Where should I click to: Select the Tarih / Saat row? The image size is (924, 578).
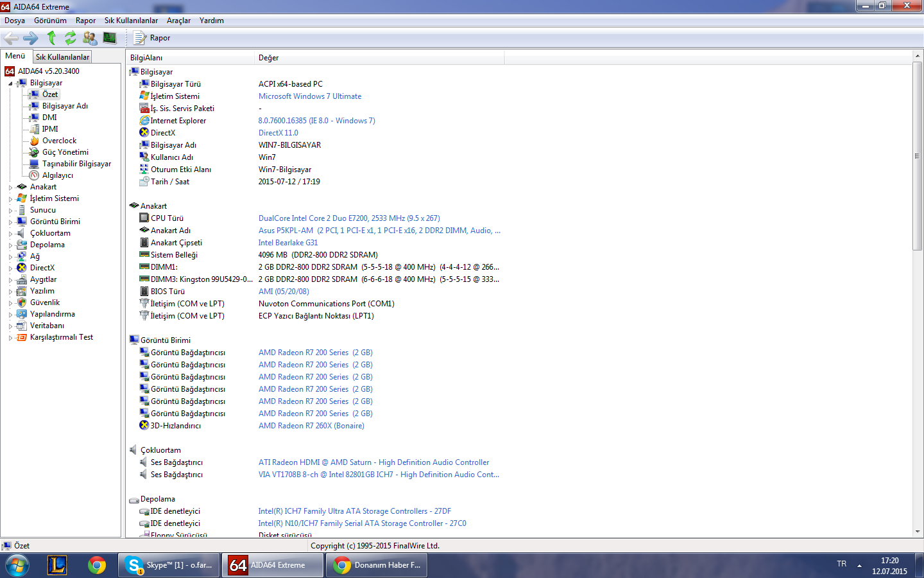[321, 182]
